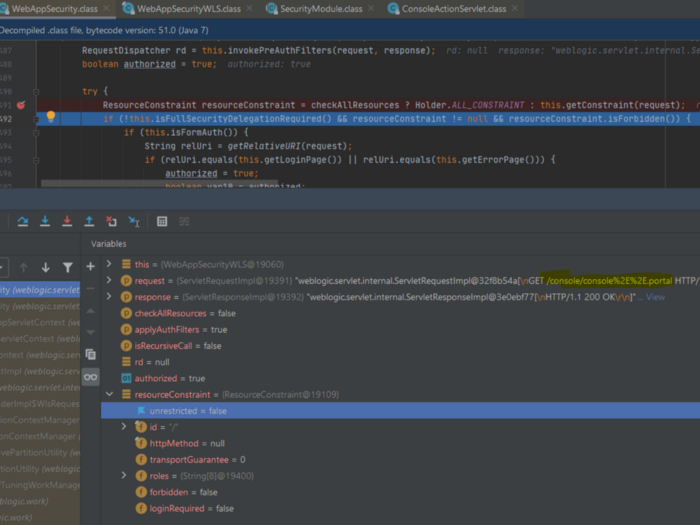Select the highlighted weblogic.servlet stack frame
This screenshot has width=700, height=525.
pyautogui.click(x=40, y=290)
